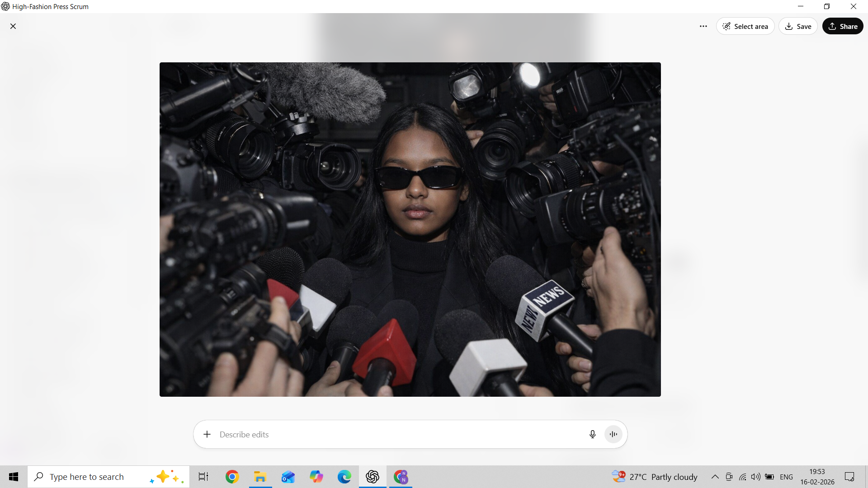
Task: Save the generated image
Action: tap(798, 26)
